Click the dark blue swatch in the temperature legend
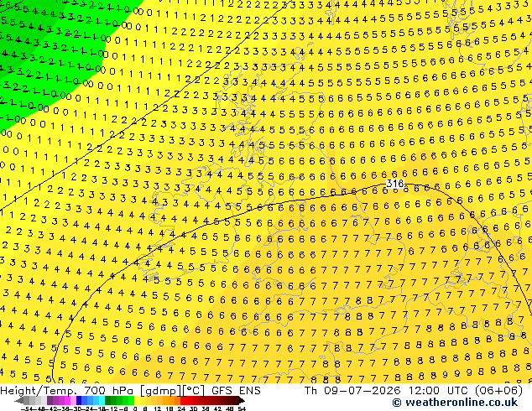This screenshot has width=532, height=411. [x=79, y=401]
